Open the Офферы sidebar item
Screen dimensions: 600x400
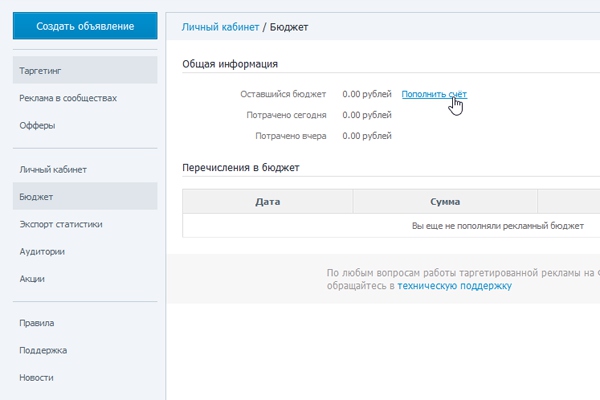pyautogui.click(x=37, y=125)
